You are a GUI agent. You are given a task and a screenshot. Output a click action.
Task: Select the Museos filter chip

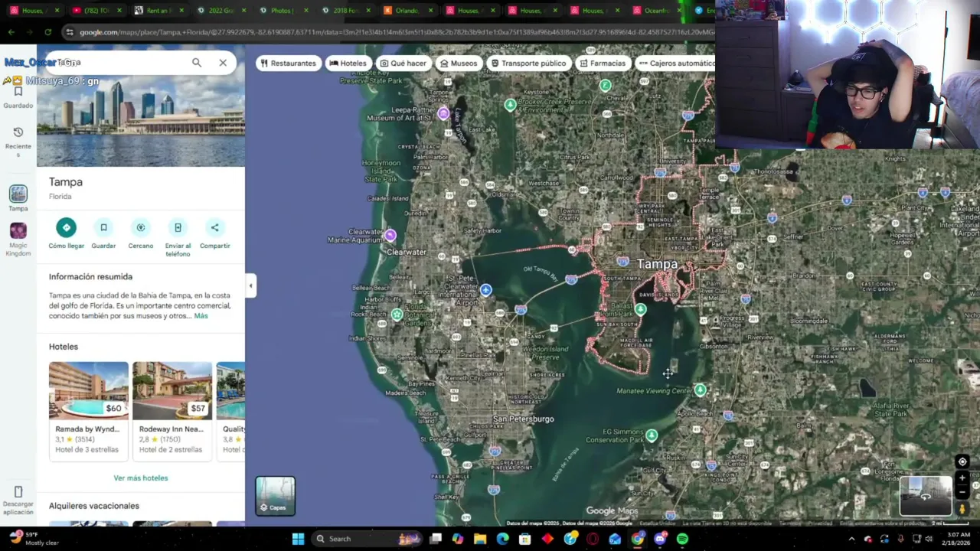(459, 63)
